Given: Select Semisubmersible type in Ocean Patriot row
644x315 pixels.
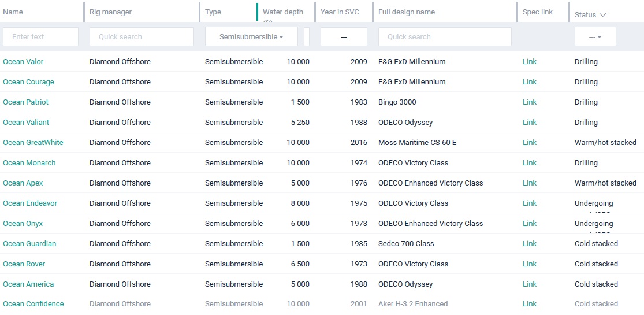Looking at the screenshot, I should [234, 102].
